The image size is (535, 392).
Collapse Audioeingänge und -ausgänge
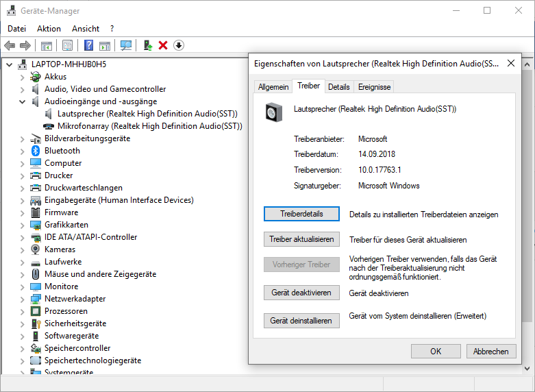coord(23,101)
